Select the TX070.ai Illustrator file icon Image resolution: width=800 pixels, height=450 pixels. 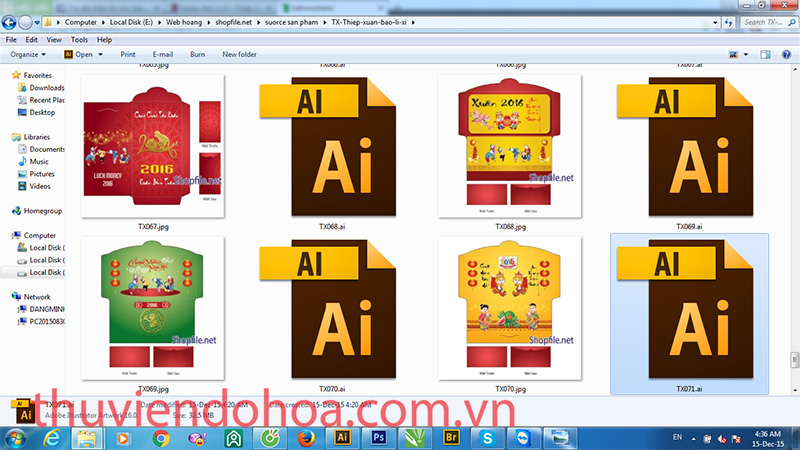328,309
